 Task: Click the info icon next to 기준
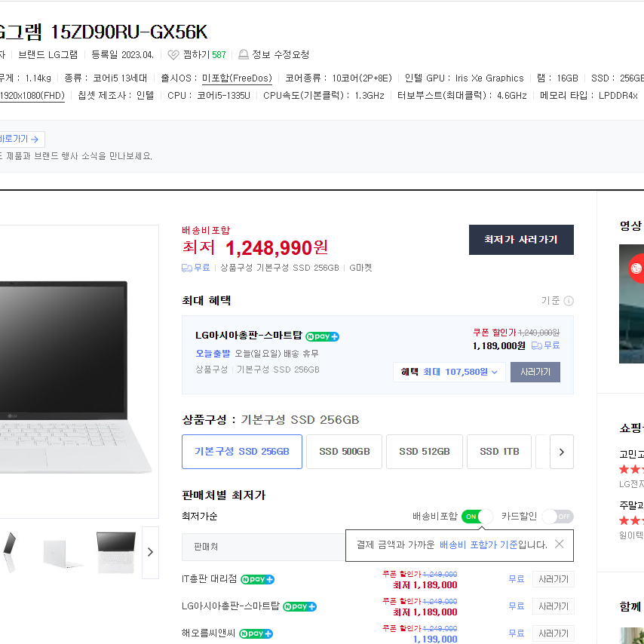click(569, 301)
